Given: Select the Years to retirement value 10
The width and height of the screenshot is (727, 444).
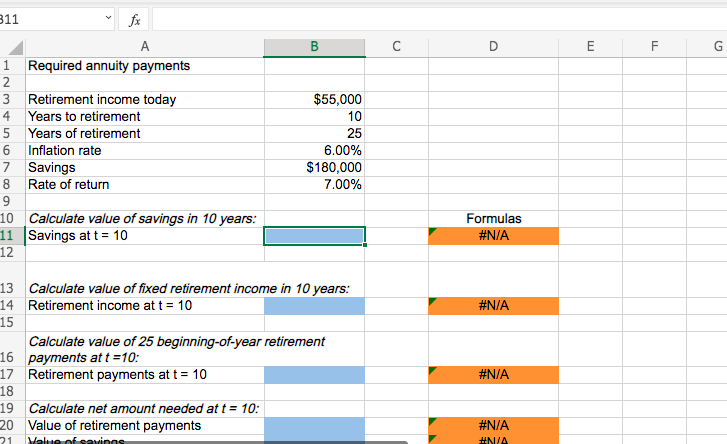Looking at the screenshot, I should (x=314, y=117).
